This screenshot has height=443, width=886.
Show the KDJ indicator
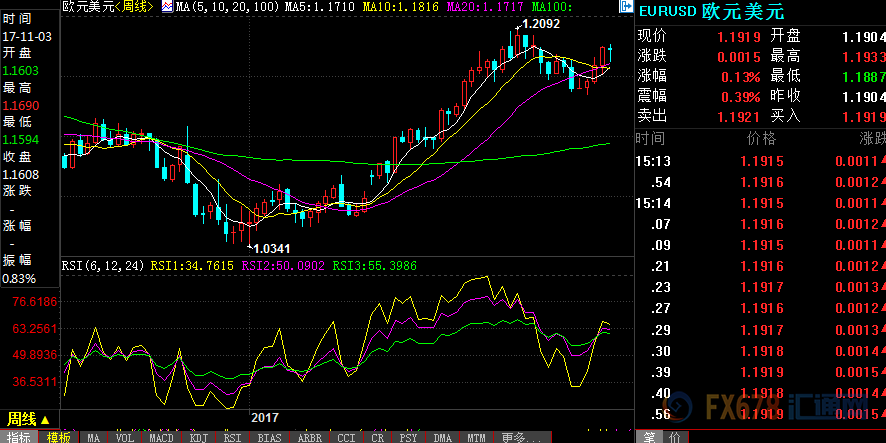pyautogui.click(x=199, y=437)
